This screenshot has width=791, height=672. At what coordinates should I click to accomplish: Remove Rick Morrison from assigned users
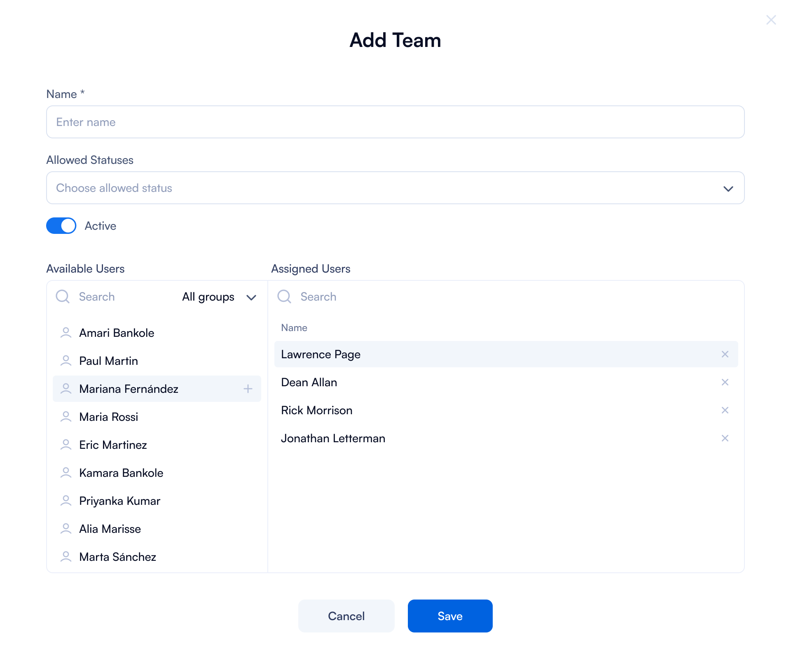click(x=725, y=410)
